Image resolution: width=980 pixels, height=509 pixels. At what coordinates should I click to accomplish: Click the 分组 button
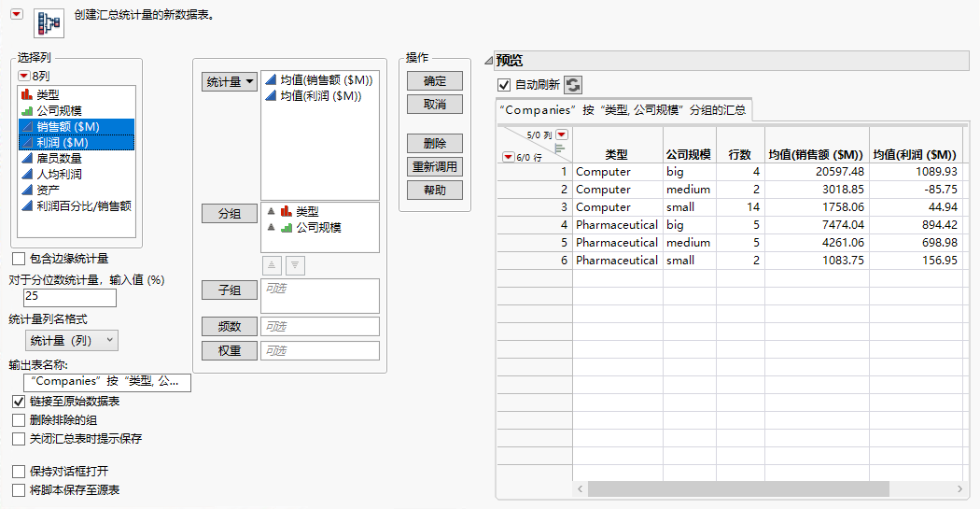pyautogui.click(x=230, y=213)
